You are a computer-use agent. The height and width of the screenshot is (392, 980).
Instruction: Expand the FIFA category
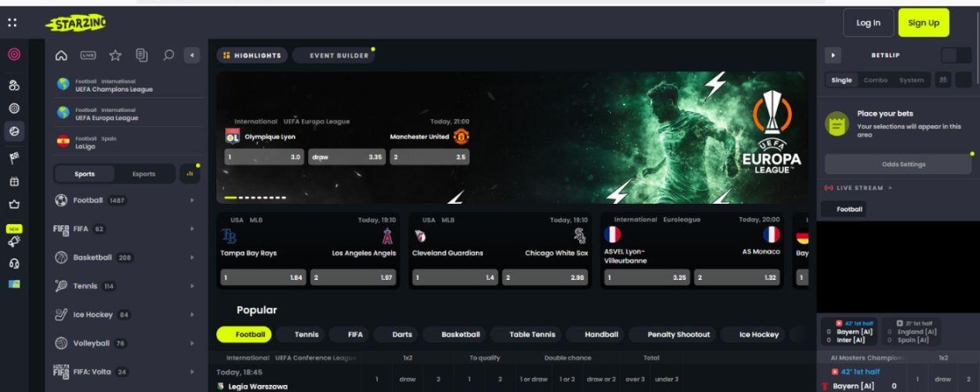192,229
